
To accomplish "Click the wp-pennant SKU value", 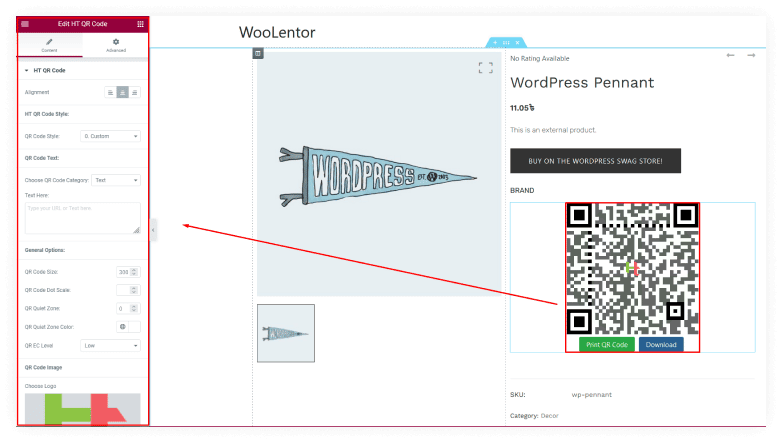I will point(591,395).
